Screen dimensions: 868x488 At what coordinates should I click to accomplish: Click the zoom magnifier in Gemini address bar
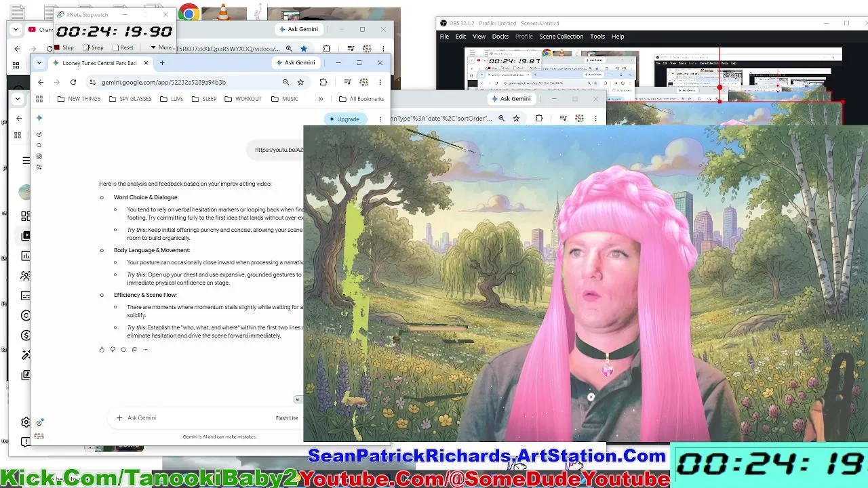286,82
